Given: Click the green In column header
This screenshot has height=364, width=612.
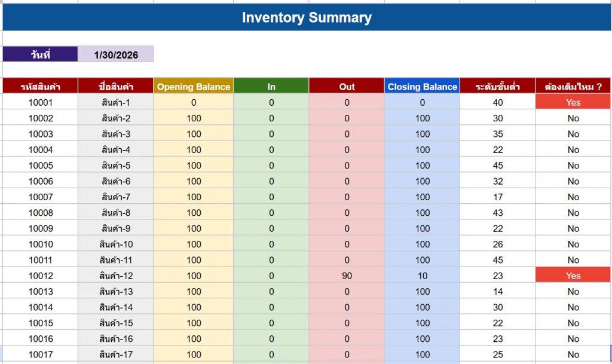Looking at the screenshot, I should tap(271, 87).
